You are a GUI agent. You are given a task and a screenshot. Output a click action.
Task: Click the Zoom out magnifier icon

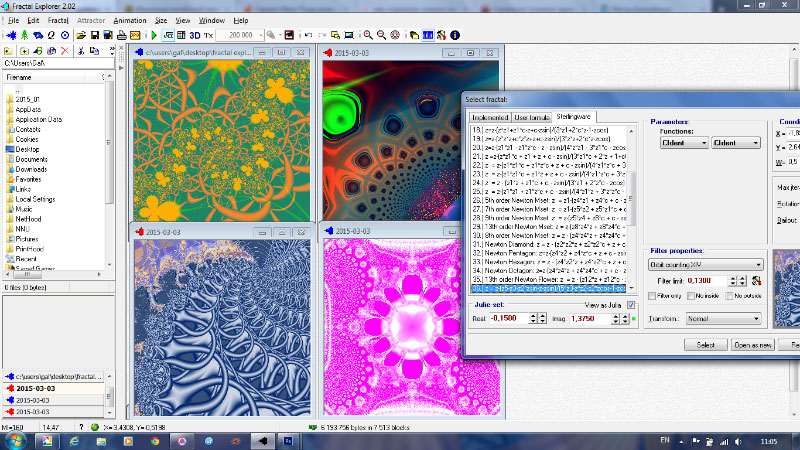click(x=382, y=35)
